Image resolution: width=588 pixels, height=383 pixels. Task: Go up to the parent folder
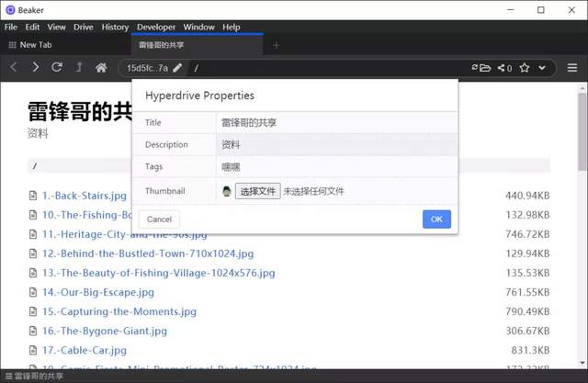click(79, 67)
